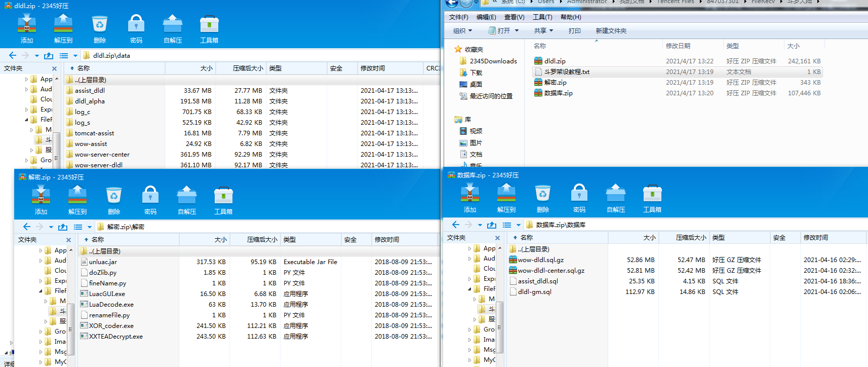The image size is (868, 367).
Task: Expand App folder in dldl.zip tree
Action: (26, 79)
